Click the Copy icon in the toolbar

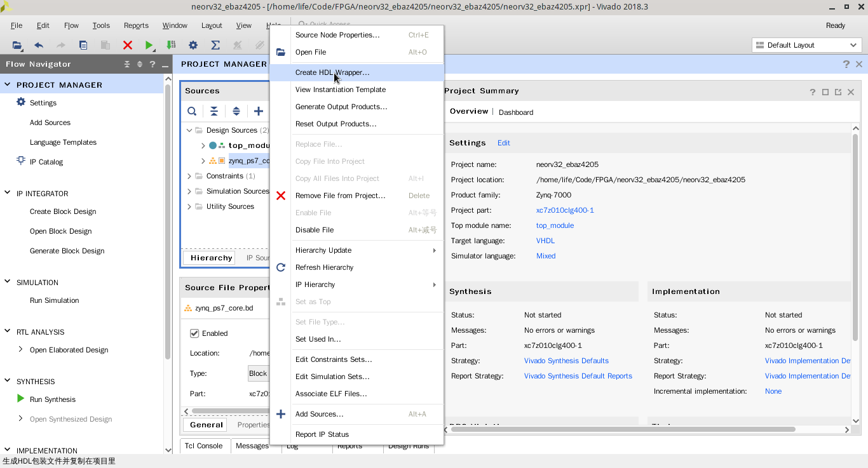(x=83, y=45)
